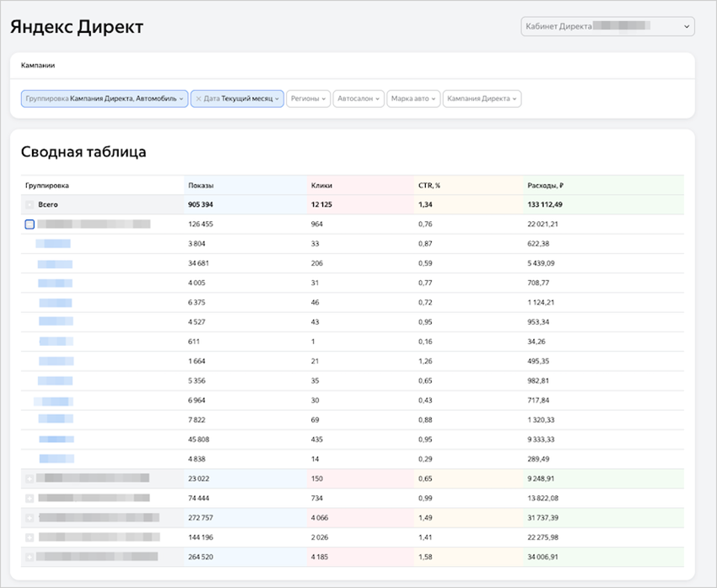Viewport: 717px width, 588px height.
Task: Open the car link in the 4 005 row
Action: click(x=55, y=283)
